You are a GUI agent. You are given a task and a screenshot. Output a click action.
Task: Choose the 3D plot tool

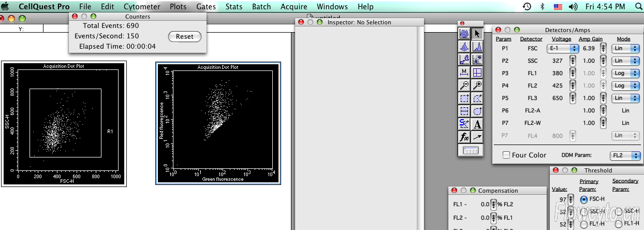(x=465, y=46)
